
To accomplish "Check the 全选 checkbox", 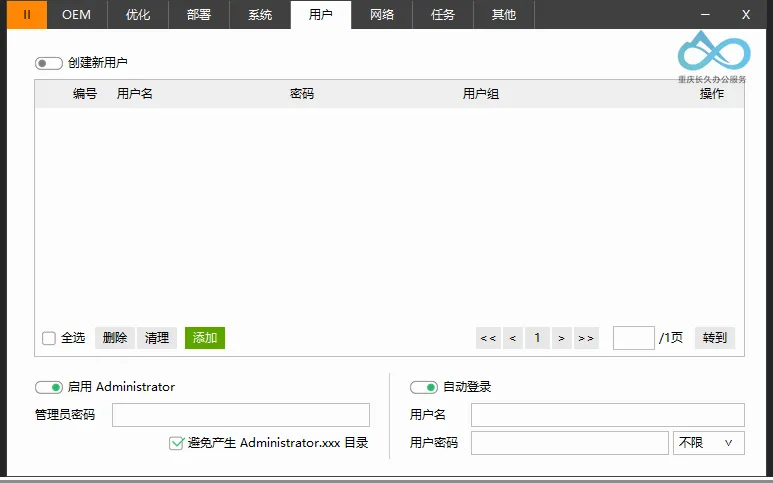I will pyautogui.click(x=49, y=338).
